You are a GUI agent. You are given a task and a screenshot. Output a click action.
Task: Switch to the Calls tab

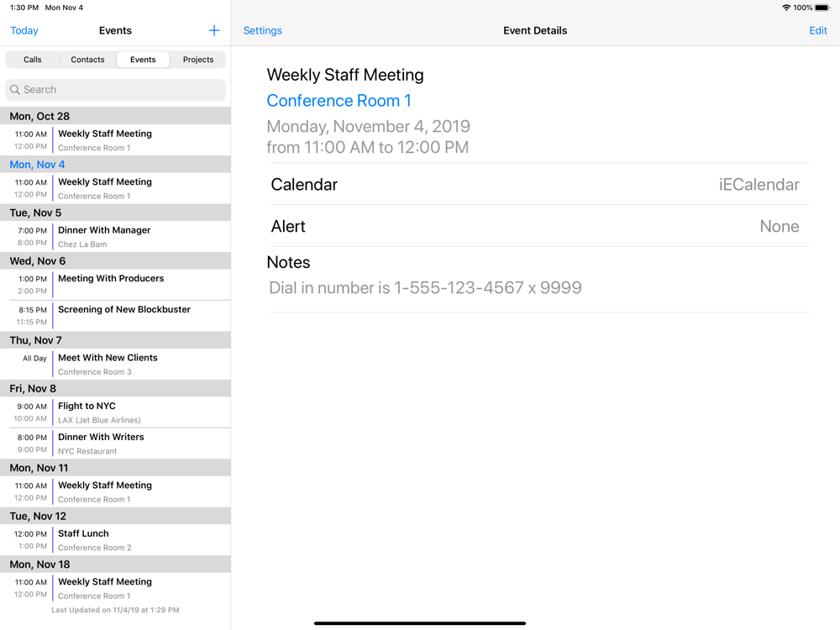(x=33, y=60)
